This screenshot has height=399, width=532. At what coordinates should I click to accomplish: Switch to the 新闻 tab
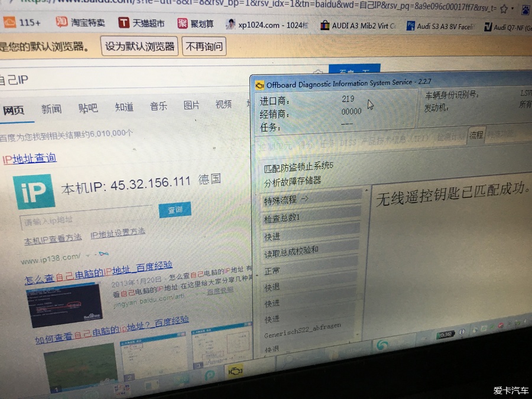click(51, 109)
